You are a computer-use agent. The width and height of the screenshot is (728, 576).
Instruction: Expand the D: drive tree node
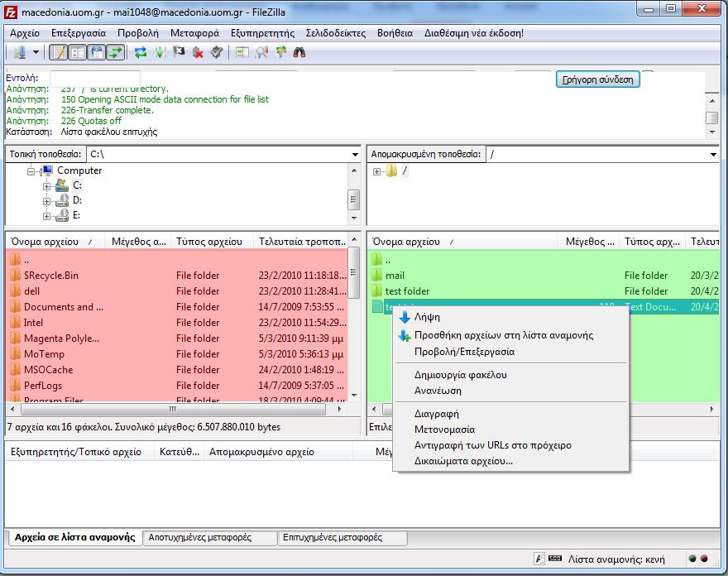[46, 201]
